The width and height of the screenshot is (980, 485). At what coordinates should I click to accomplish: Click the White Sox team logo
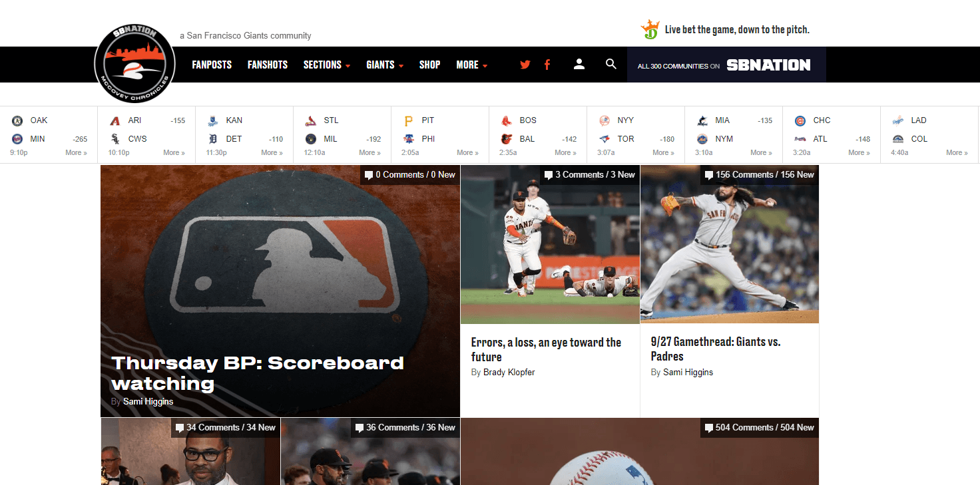(x=115, y=139)
